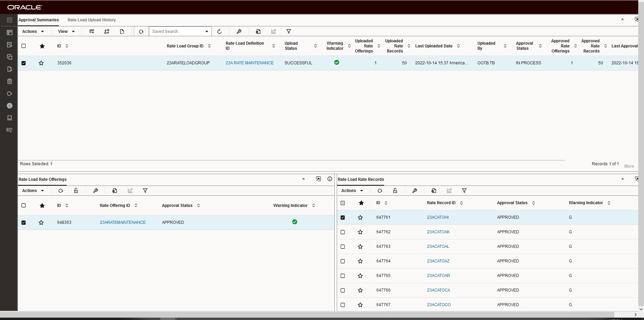Open the 23ACATOCA rate record link

(439, 290)
